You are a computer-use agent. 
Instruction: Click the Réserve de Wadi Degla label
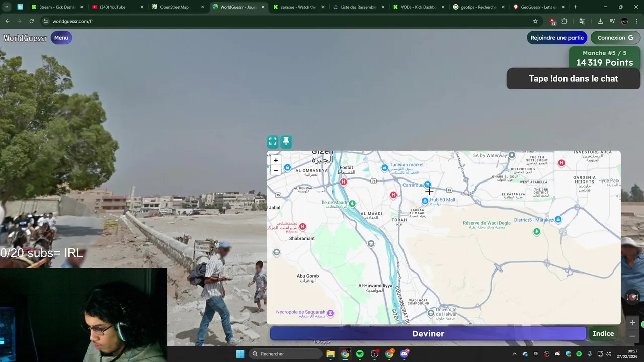[x=487, y=225]
